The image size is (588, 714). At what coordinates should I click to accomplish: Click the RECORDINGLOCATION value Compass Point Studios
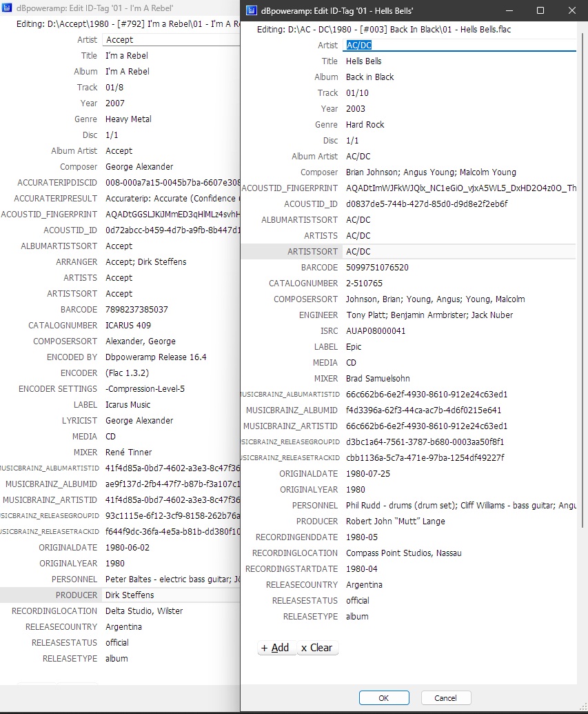point(404,553)
